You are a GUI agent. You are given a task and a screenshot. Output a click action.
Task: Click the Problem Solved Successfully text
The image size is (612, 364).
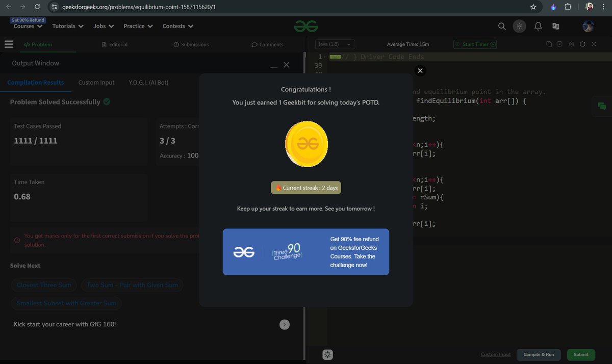tap(55, 102)
